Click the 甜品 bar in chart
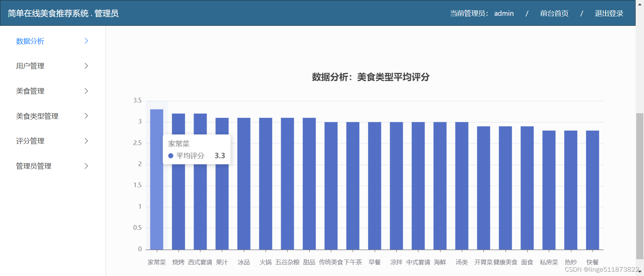This screenshot has height=276, width=644. pyautogui.click(x=309, y=184)
